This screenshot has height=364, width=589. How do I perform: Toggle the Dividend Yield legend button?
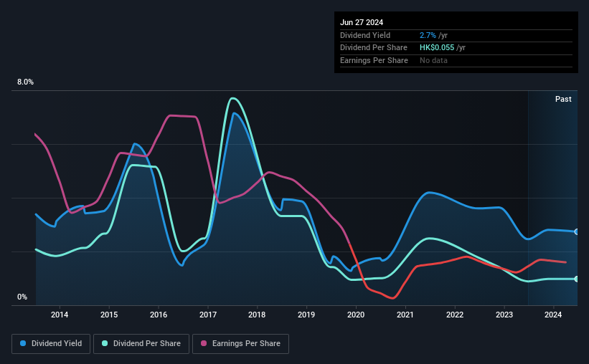[x=51, y=344]
